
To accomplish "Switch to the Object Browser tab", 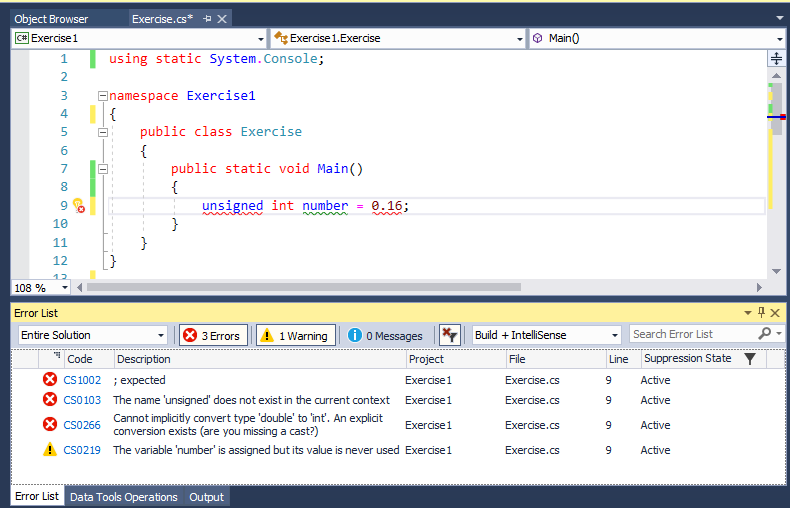I will [51, 19].
